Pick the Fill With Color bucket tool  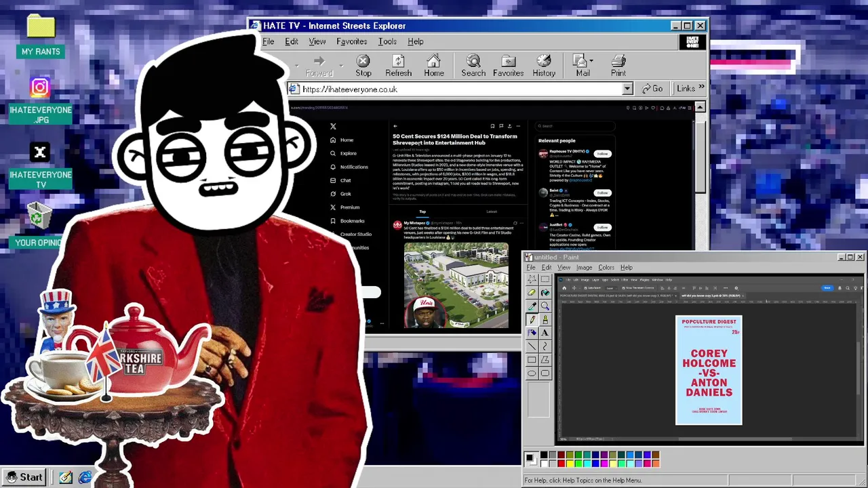(x=545, y=292)
